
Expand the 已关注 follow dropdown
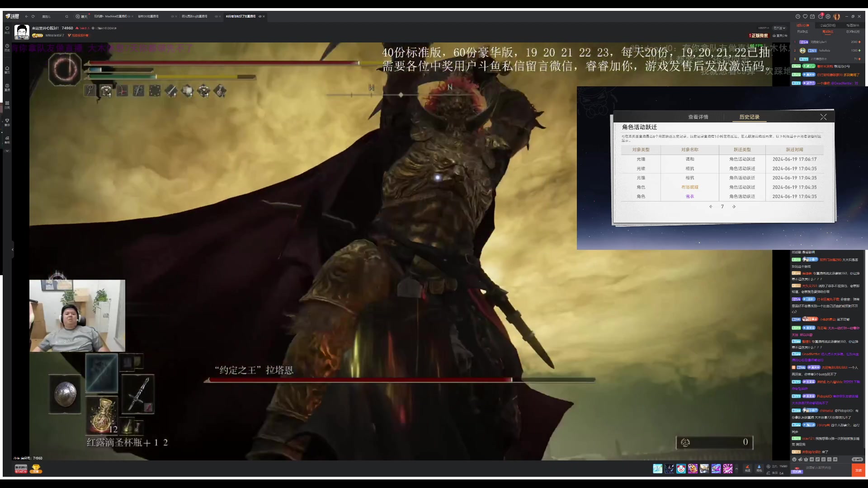click(x=779, y=28)
